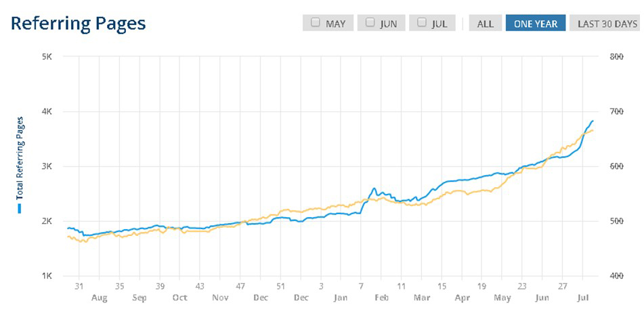Click the 5K left axis label
The image size is (644, 318).
coord(45,57)
